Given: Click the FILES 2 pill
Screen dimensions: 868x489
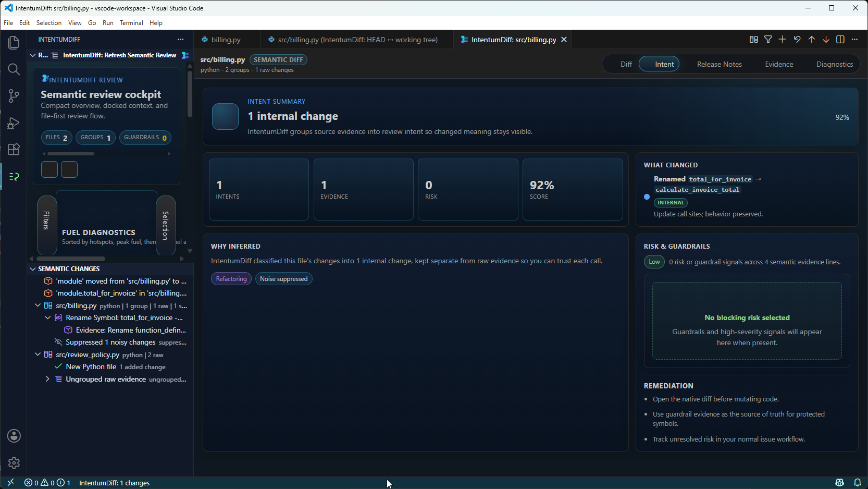Looking at the screenshot, I should coord(57,138).
